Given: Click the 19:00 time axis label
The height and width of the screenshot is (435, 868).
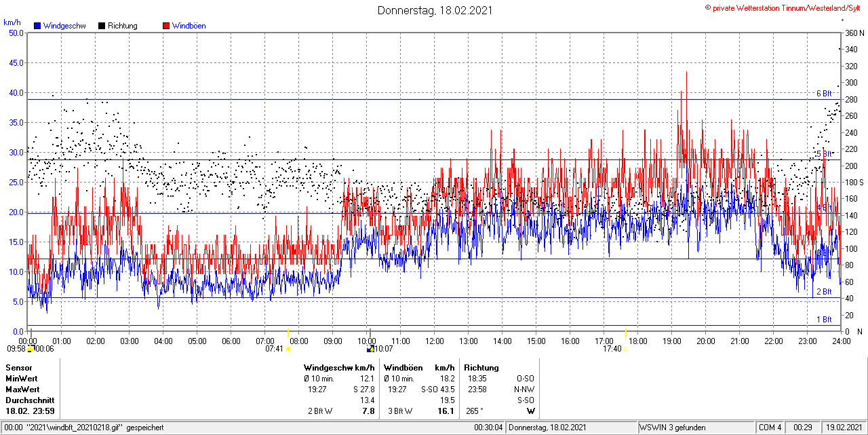Looking at the screenshot, I should pyautogui.click(x=672, y=341).
